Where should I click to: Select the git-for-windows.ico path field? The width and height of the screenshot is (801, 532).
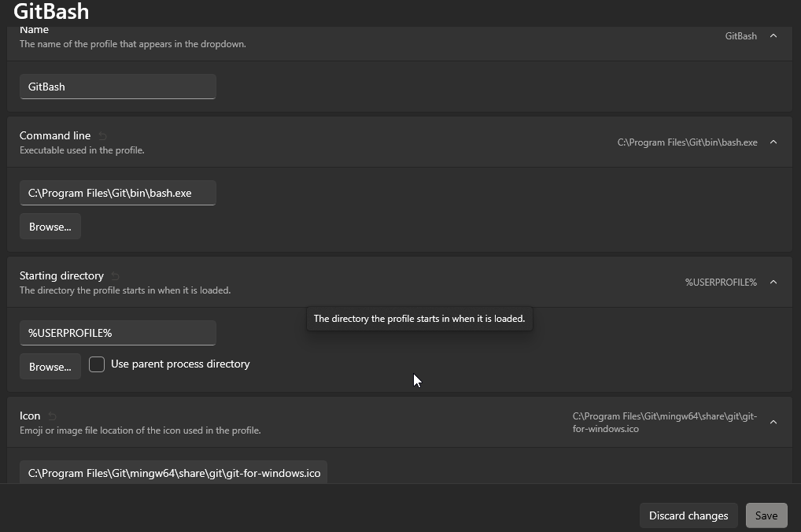173,472
